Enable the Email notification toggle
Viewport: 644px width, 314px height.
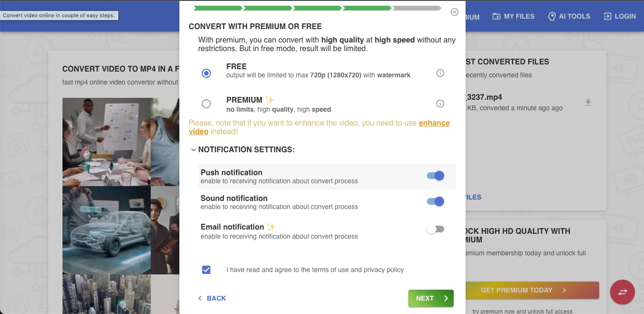(436, 230)
